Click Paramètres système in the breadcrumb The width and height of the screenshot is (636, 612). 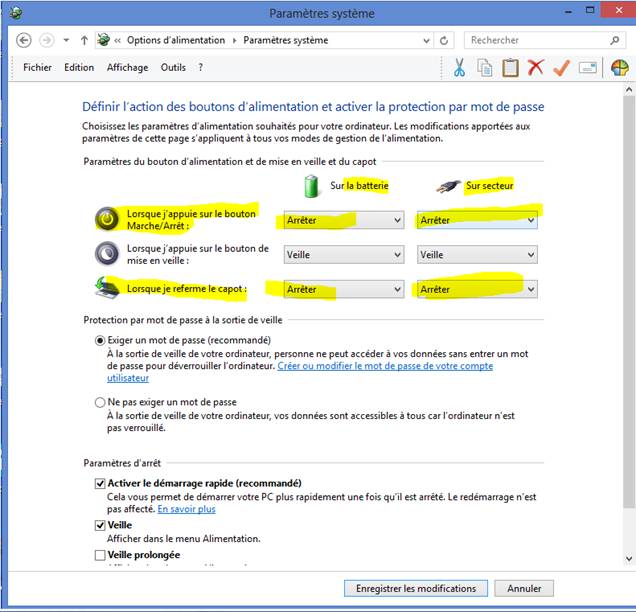coord(286,40)
